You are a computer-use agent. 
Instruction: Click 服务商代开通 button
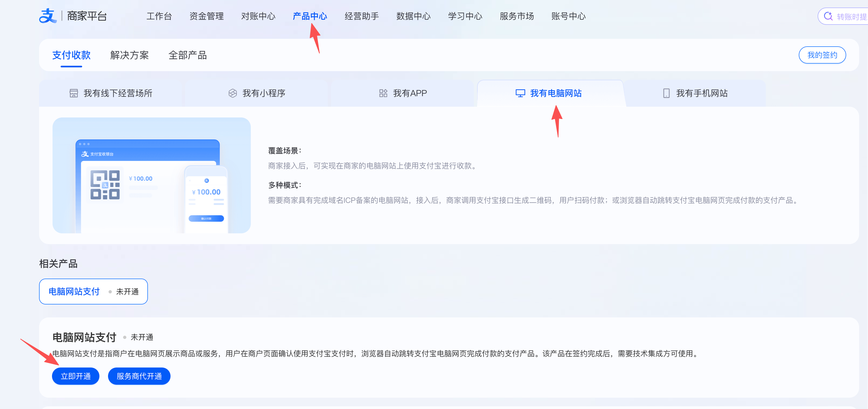pyautogui.click(x=139, y=376)
